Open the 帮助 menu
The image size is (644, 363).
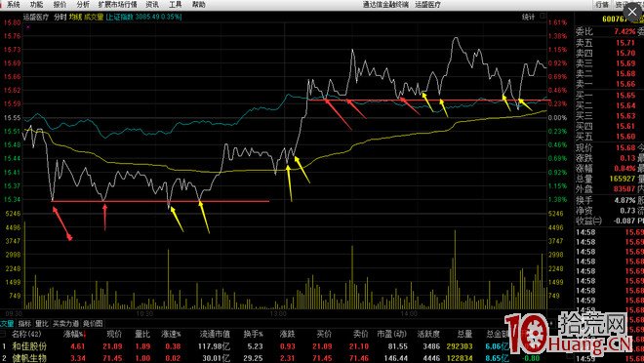(x=199, y=5)
